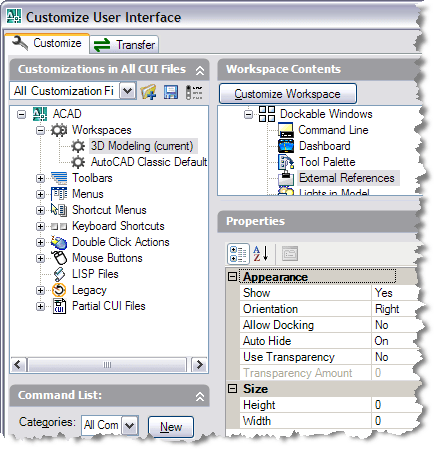Click the gear icon of 3D Modeling workspace

(x=78, y=146)
